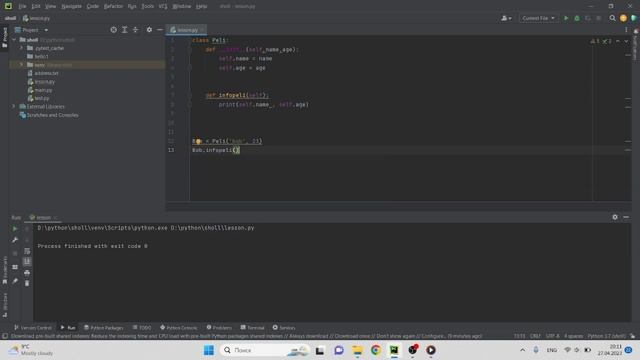Viewport: 640px width, 360px height.
Task: Toggle the Run tool window button
Action: click(x=68, y=328)
